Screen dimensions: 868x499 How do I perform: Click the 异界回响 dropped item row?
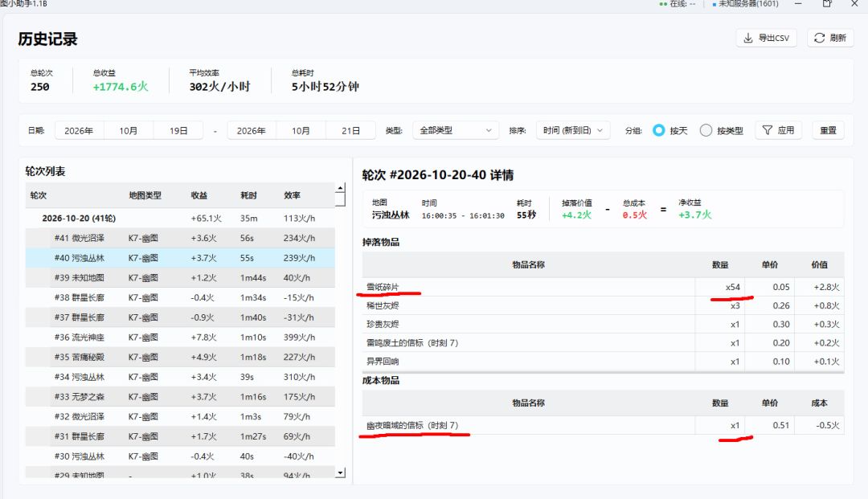pos(603,362)
